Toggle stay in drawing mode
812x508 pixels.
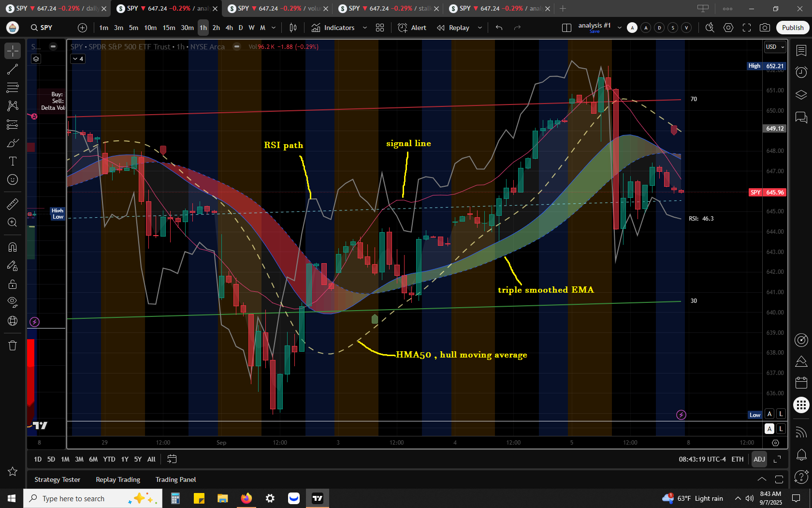[13, 266]
